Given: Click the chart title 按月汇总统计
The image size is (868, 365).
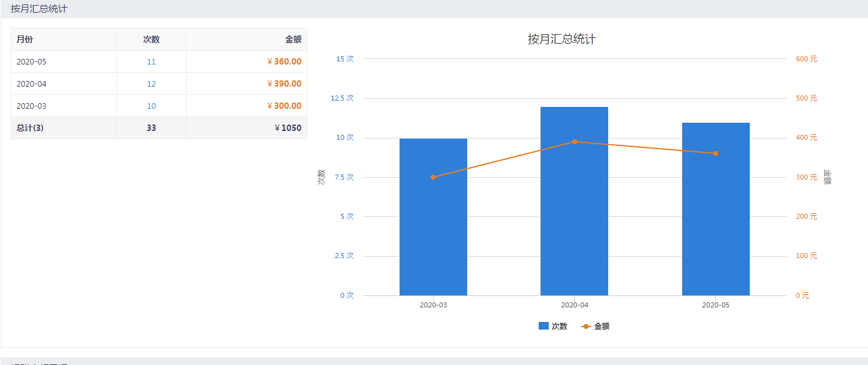Looking at the screenshot, I should tap(561, 39).
